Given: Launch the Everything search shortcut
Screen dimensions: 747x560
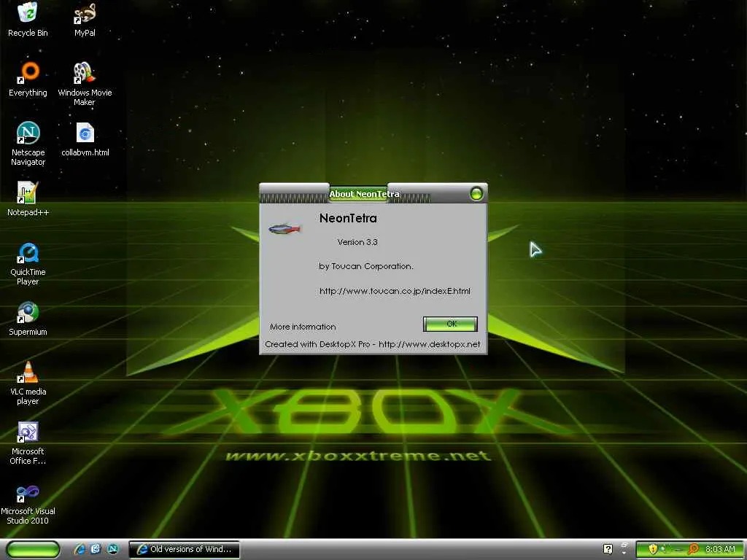Looking at the screenshot, I should coord(28,79).
